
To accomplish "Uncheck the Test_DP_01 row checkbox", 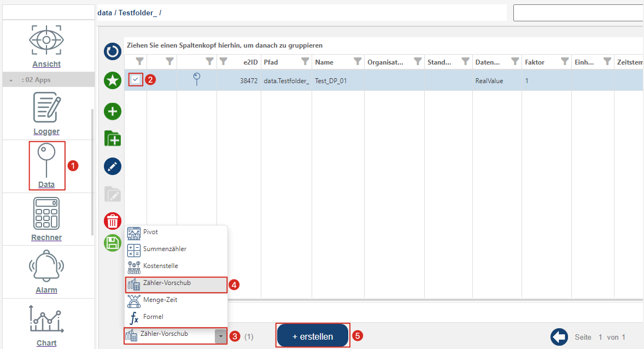I will click(136, 80).
